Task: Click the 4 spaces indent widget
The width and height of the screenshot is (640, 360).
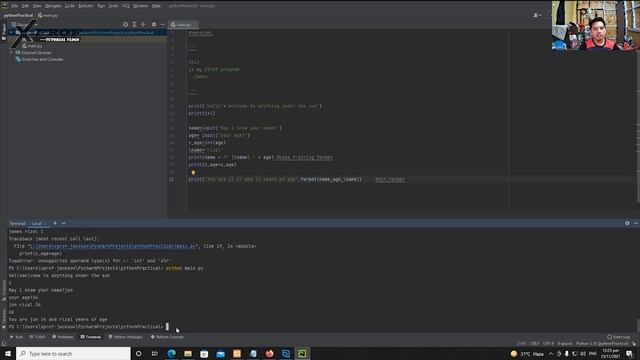Action: [564, 344]
